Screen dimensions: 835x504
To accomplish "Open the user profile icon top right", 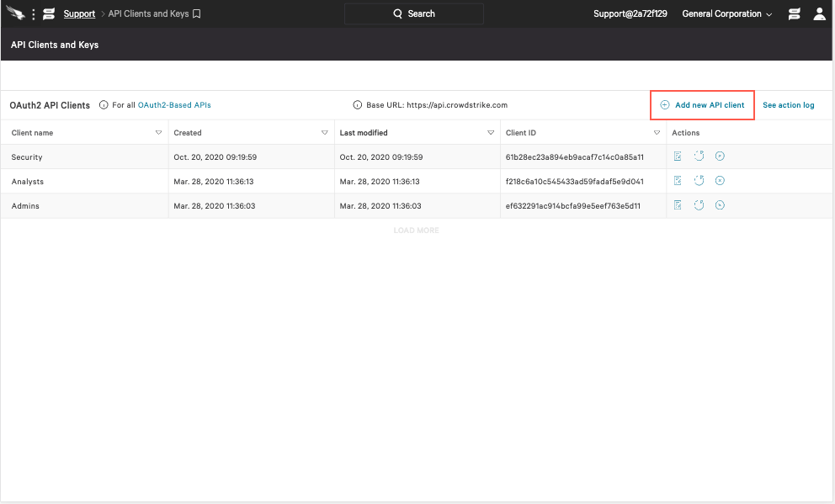I will click(x=819, y=13).
